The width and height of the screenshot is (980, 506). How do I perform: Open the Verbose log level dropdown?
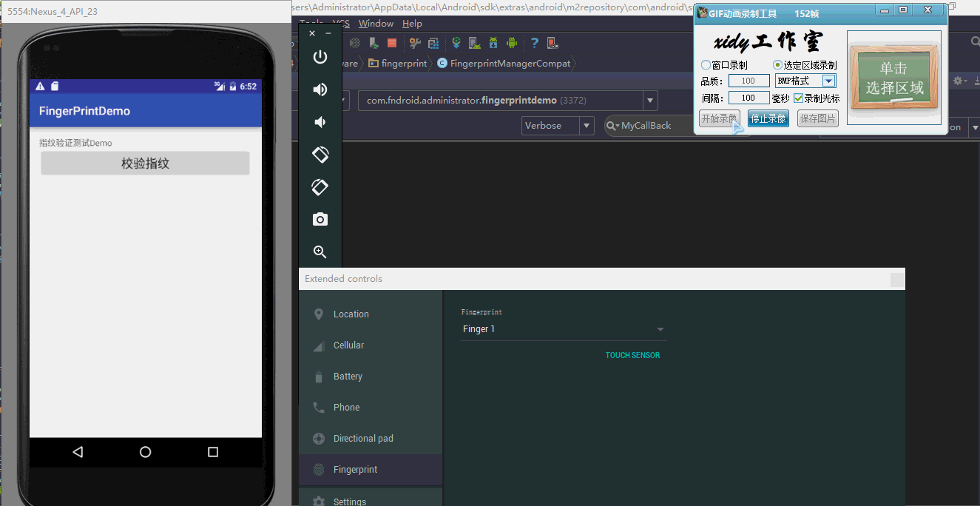pos(557,126)
